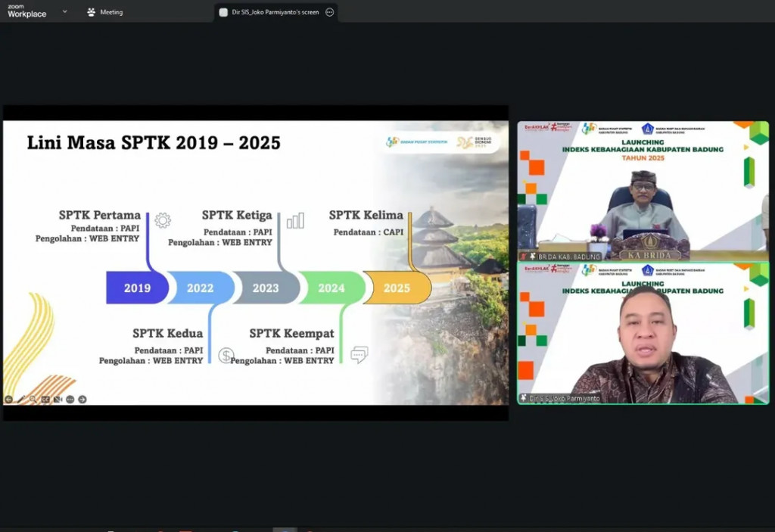Select Dir SIS Joko Parmiyanto video tile
Viewport: 775px width, 532px height.
pos(643,333)
